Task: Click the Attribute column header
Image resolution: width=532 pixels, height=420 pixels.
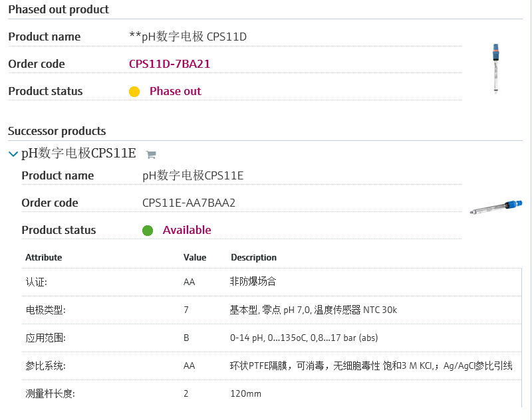Action: point(44,257)
